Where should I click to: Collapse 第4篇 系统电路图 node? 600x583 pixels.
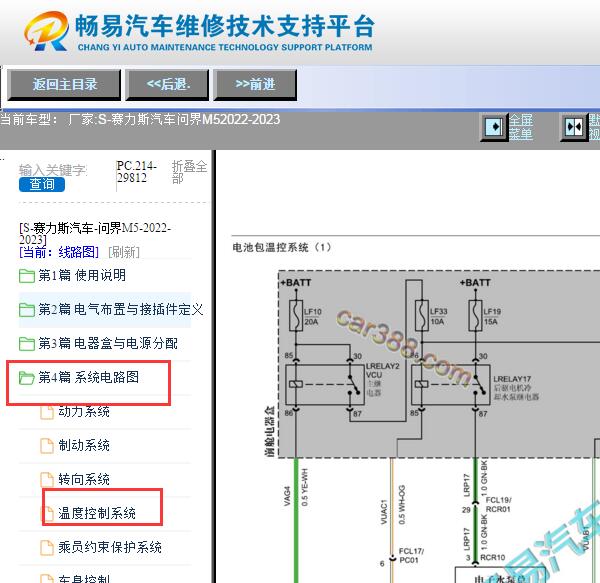point(88,377)
